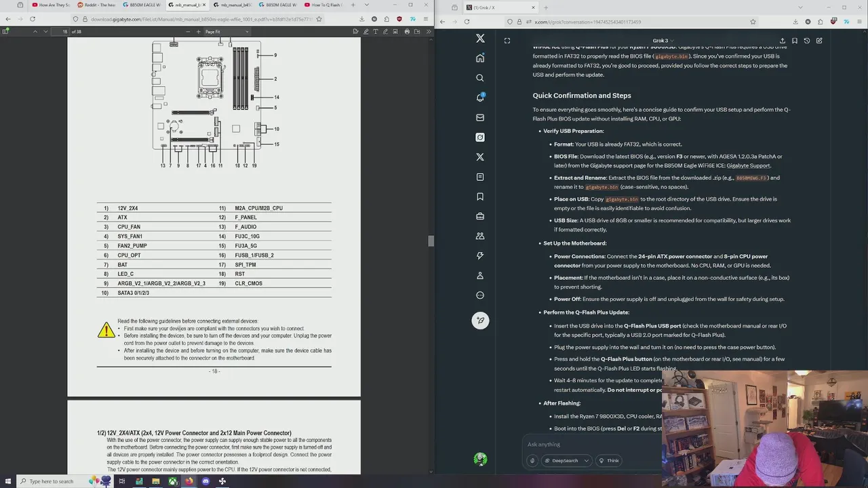The width and height of the screenshot is (868, 488).
Task: Print the PDF document
Action: [407, 31]
